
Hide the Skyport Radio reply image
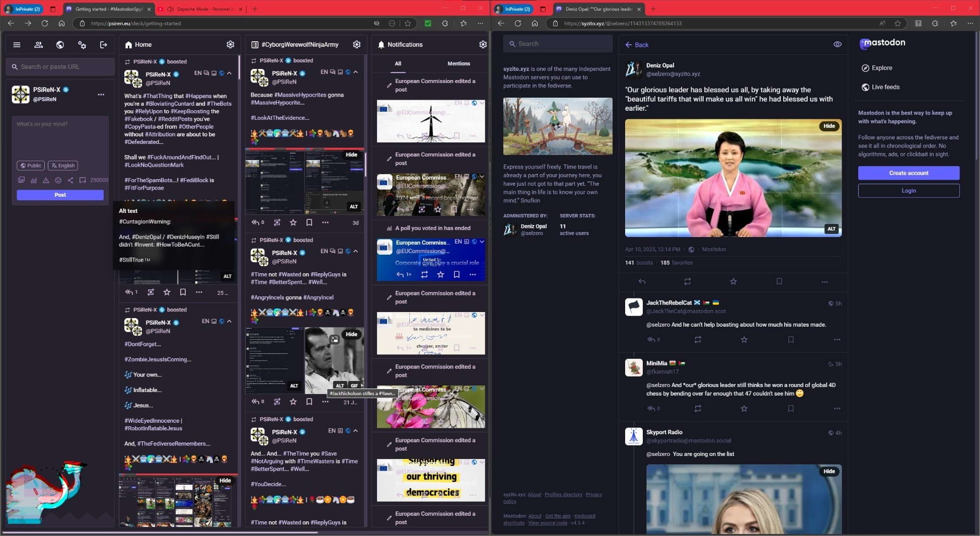829,472
